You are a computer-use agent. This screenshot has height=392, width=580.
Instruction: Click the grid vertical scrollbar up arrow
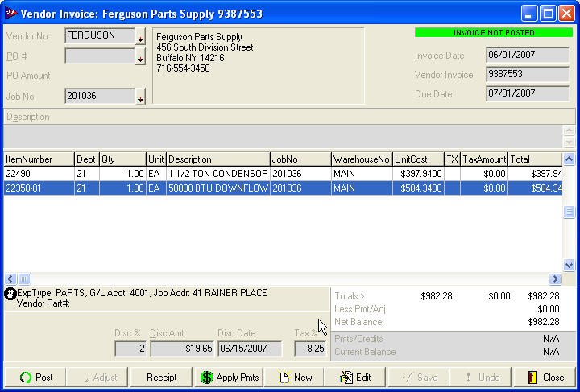pyautogui.click(x=569, y=159)
